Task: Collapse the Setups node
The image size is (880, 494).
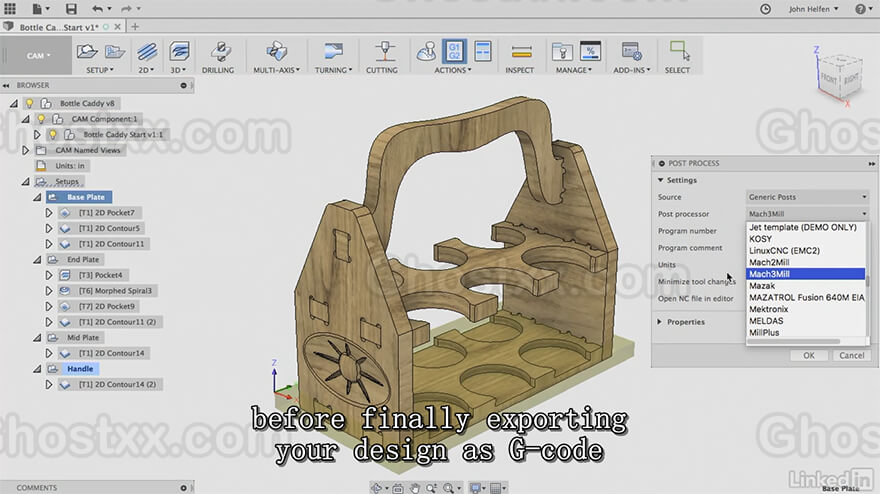Action: pyautogui.click(x=25, y=182)
